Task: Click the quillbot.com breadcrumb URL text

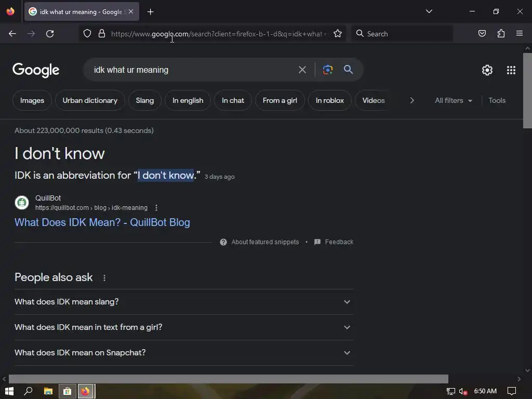Action: [91, 208]
